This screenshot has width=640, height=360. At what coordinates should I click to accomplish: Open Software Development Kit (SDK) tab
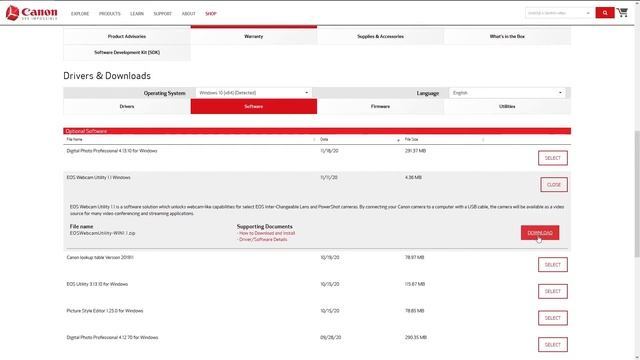pyautogui.click(x=127, y=52)
